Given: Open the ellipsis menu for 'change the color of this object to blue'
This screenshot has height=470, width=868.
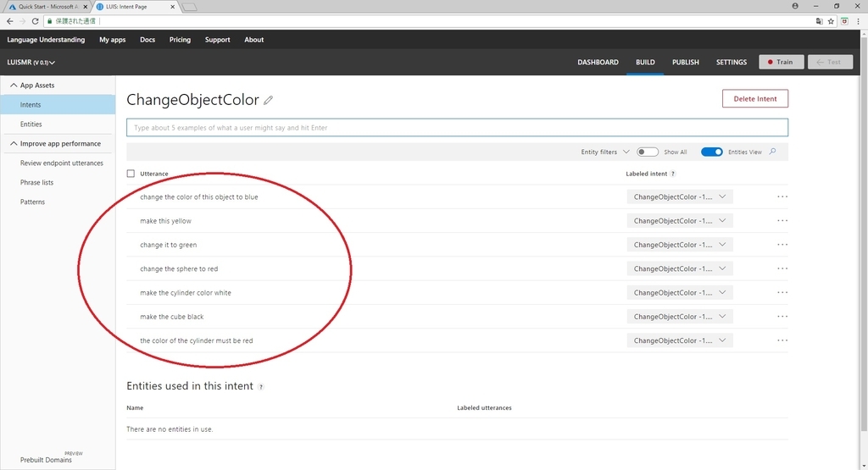Looking at the screenshot, I should tap(782, 196).
